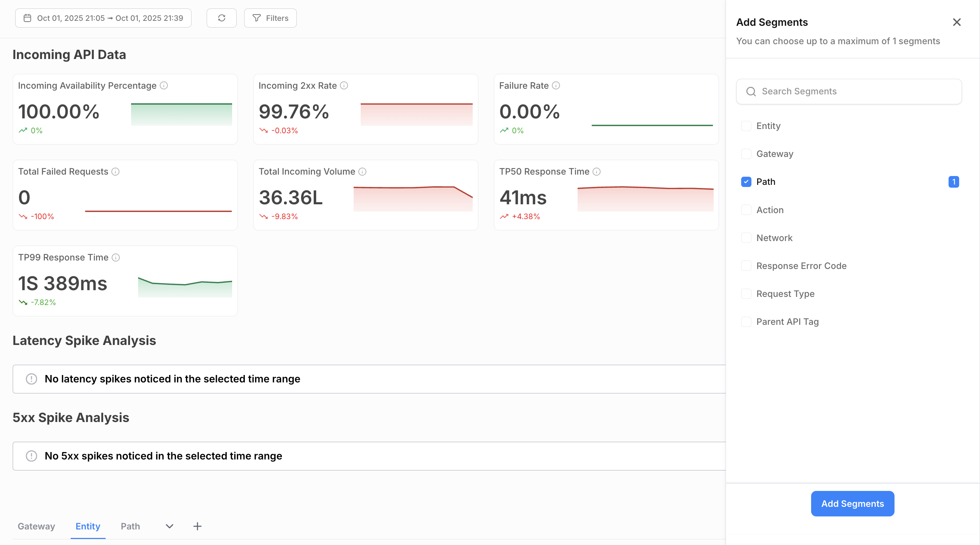Click plus icon to add segment tab
This screenshot has height=545, width=980.
[x=197, y=526]
